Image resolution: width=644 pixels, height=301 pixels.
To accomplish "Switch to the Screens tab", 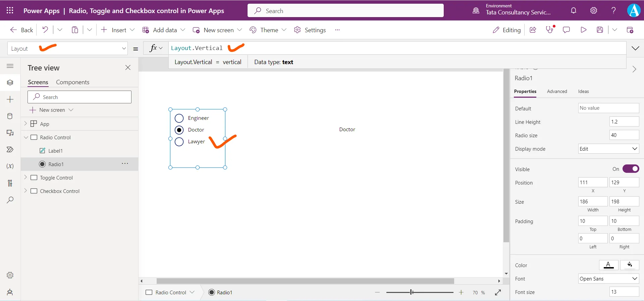I will pyautogui.click(x=38, y=82).
